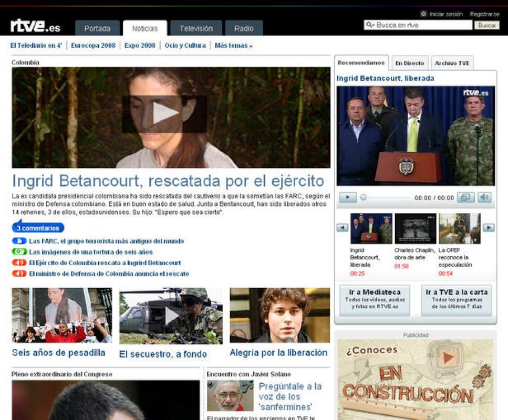Open the 3 comentarios bubble
508x420 pixels.
click(38, 228)
